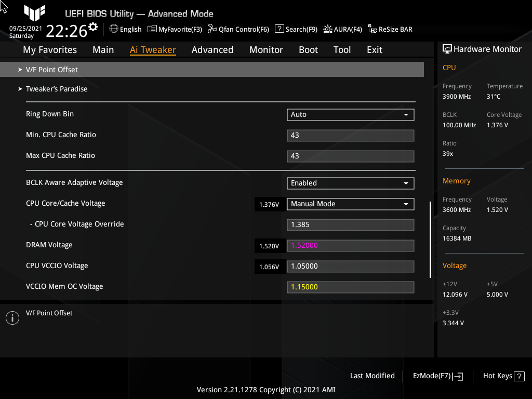Screen dimensions: 532x399
Task: Select the Ai Tweaker tab
Action: click(153, 50)
